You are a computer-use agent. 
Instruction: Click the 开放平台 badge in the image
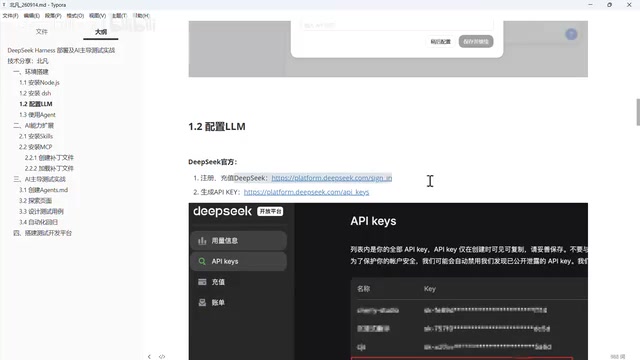[x=270, y=211]
